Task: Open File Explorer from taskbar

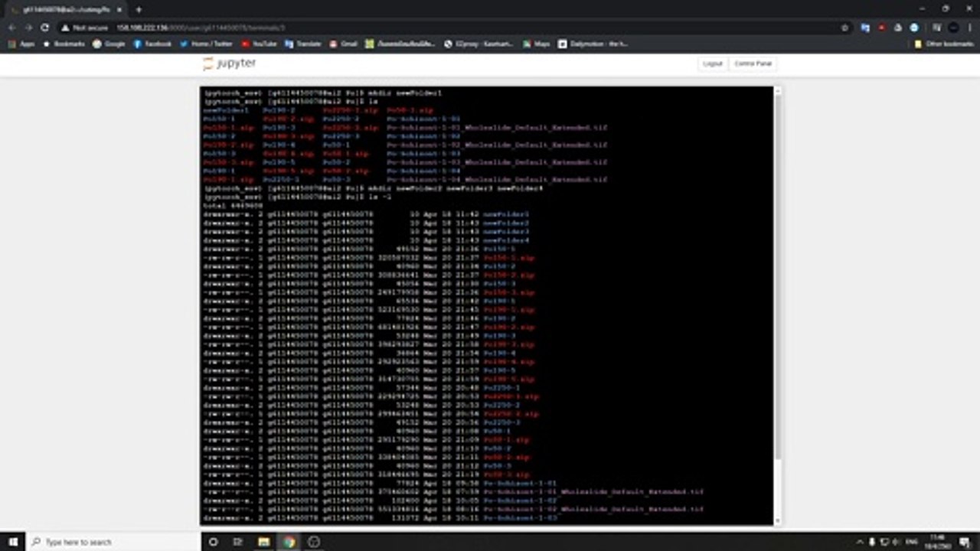Action: tap(263, 542)
